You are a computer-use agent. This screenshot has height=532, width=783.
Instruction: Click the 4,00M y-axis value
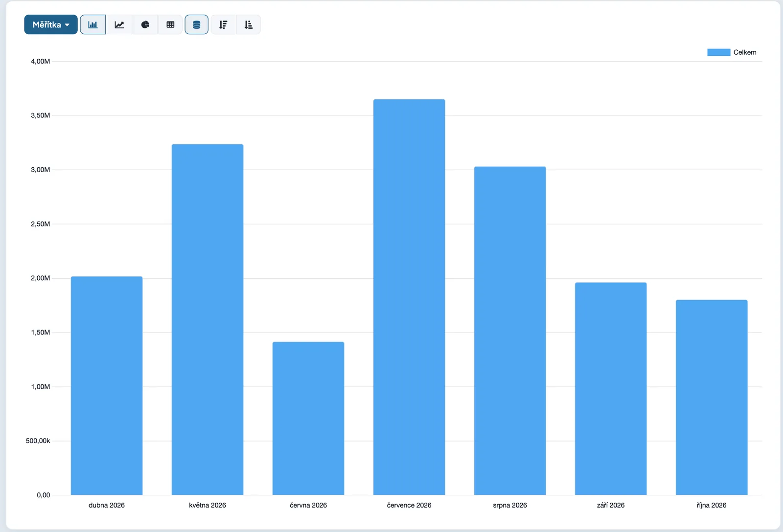[41, 61]
